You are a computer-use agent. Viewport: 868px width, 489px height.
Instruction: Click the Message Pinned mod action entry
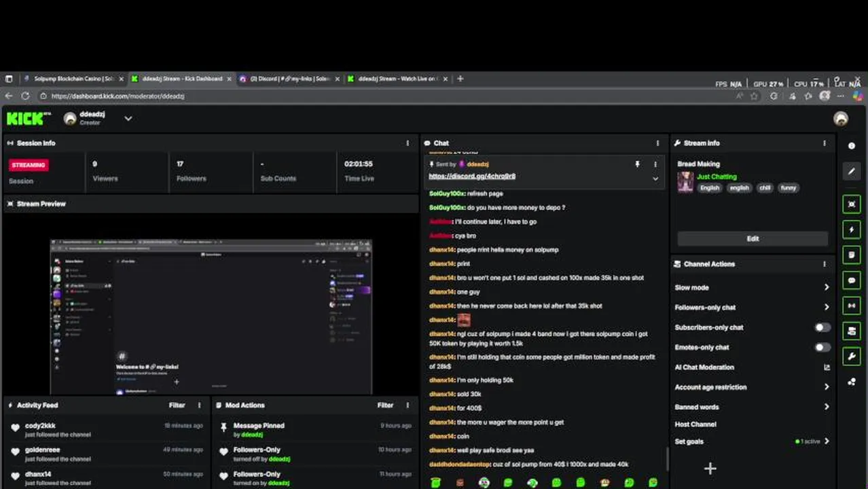pyautogui.click(x=314, y=430)
